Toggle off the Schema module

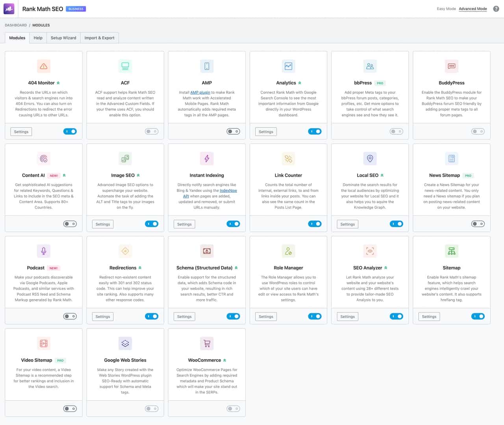pos(233,316)
